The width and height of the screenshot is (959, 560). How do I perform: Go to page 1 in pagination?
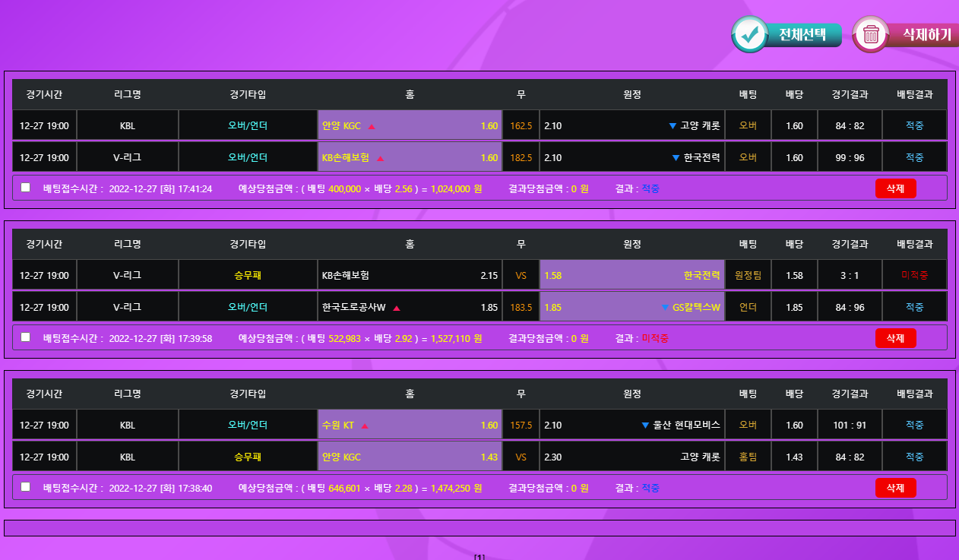480,557
